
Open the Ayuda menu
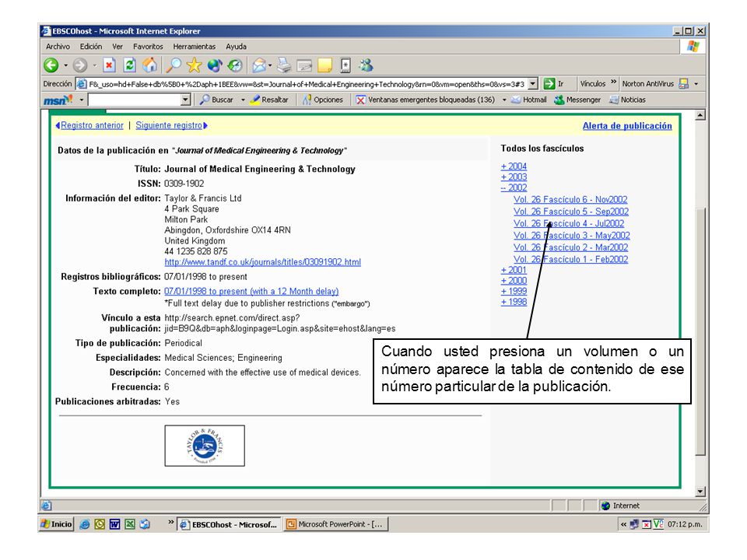coord(237,47)
